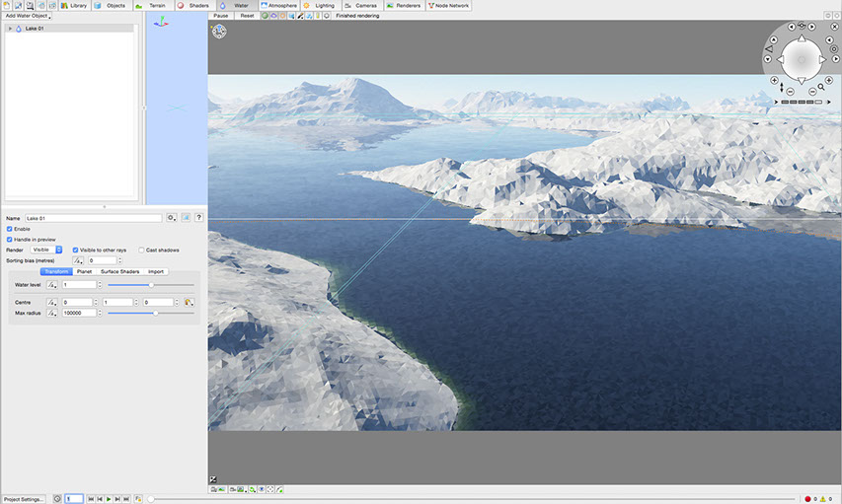The image size is (842, 504).
Task: Click the play button in the timeline
Action: pos(109,499)
